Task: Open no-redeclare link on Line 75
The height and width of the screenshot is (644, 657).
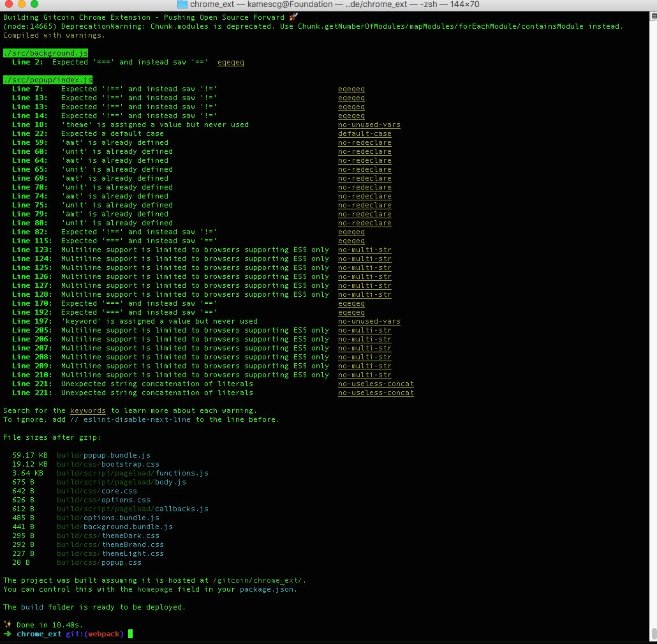Action: (364, 205)
